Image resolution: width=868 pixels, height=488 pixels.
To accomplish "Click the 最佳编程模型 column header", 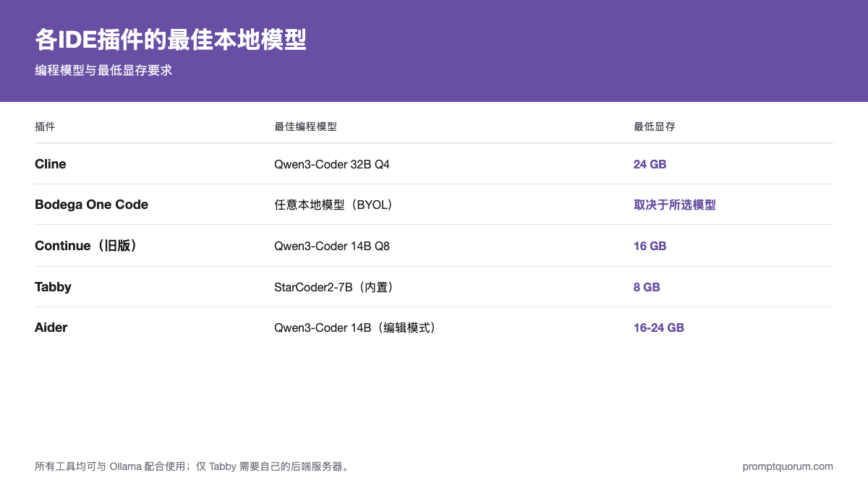I will (x=305, y=127).
